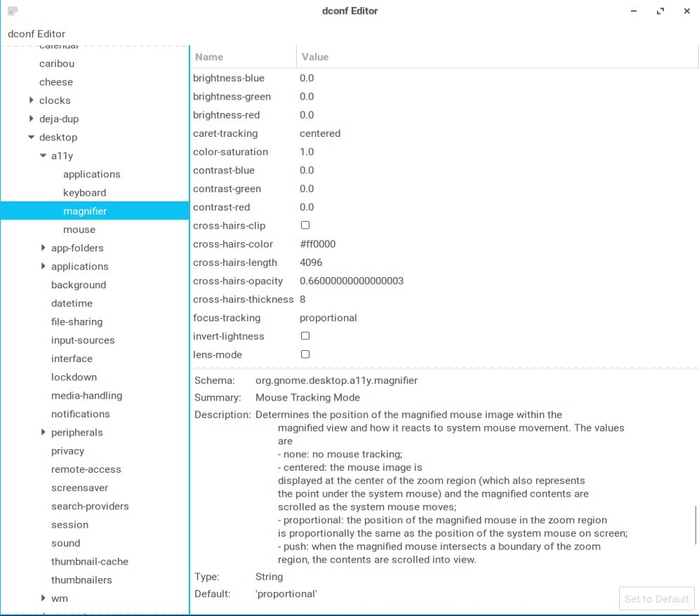Click the description panel vertical scrollbar

(x=695, y=525)
